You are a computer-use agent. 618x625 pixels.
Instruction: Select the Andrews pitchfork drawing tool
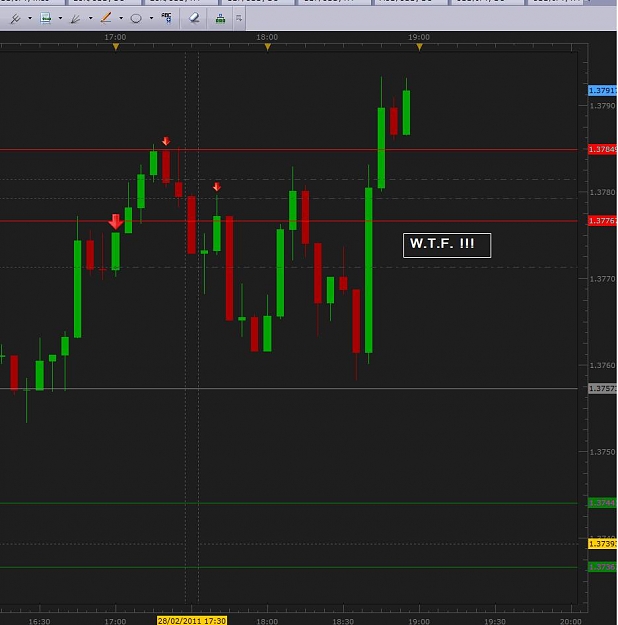tap(15, 18)
